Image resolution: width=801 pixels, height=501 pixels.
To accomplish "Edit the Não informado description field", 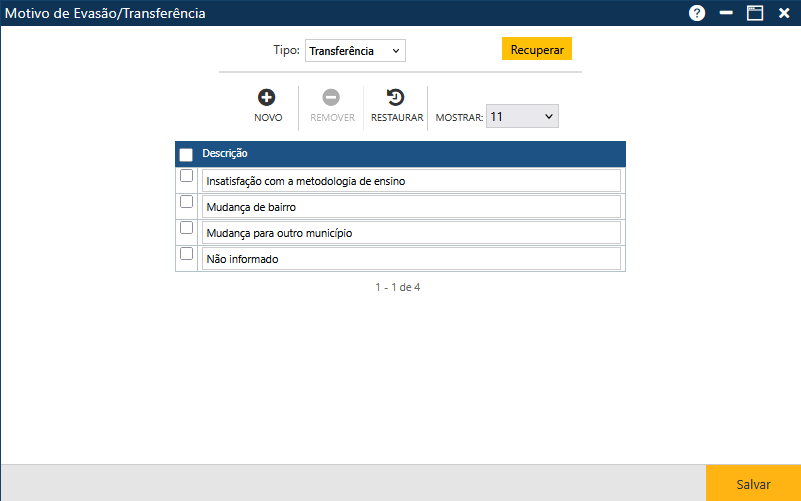I will (411, 259).
